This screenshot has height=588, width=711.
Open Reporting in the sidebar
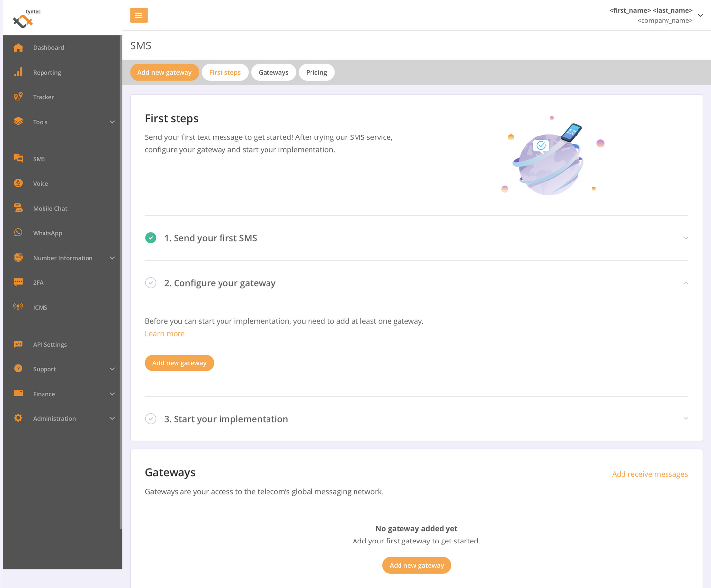47,72
